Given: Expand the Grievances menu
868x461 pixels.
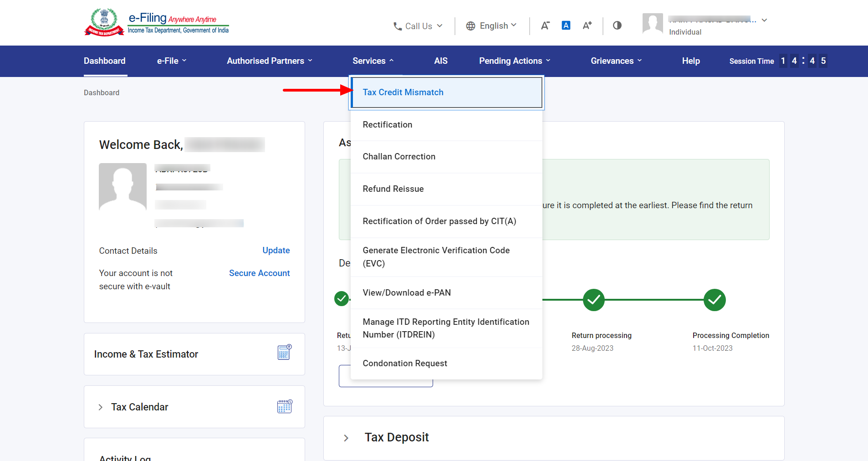Looking at the screenshot, I should click(616, 61).
